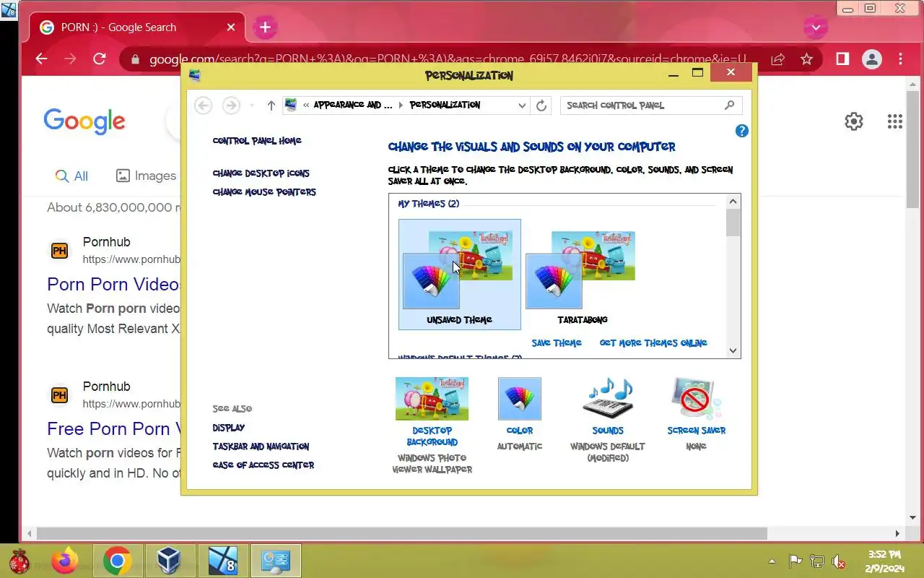Open Chrome's tab search dropdown

pyautogui.click(x=816, y=27)
